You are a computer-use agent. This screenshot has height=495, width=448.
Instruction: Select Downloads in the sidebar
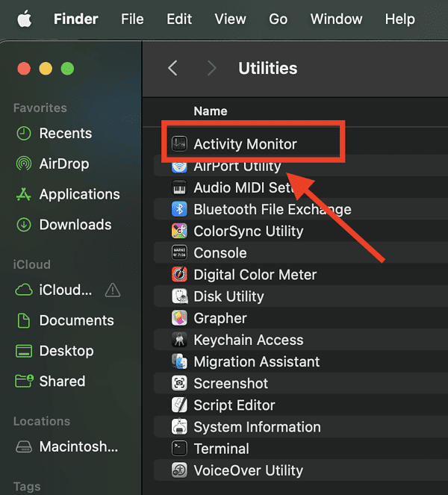point(75,225)
